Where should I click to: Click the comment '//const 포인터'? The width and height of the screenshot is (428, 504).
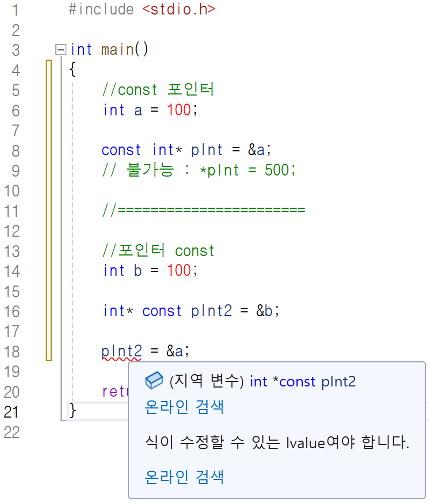158,90
